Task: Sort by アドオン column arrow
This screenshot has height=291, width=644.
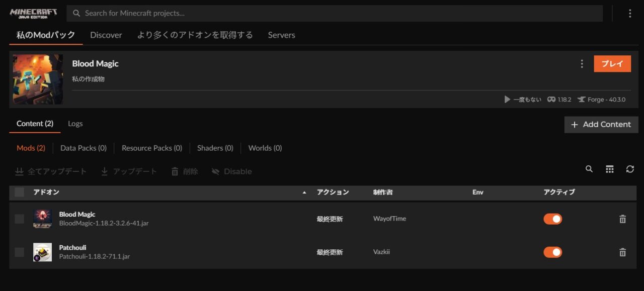Action: [304, 192]
